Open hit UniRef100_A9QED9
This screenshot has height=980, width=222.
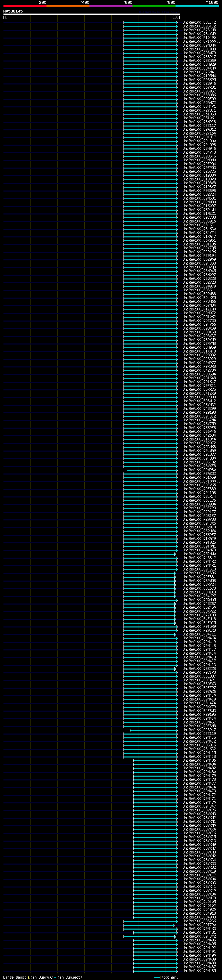click(199, 99)
